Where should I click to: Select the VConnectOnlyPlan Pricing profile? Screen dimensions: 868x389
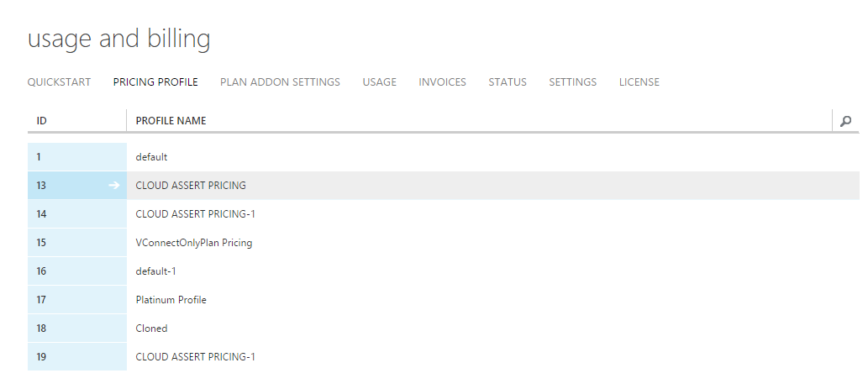(444, 243)
